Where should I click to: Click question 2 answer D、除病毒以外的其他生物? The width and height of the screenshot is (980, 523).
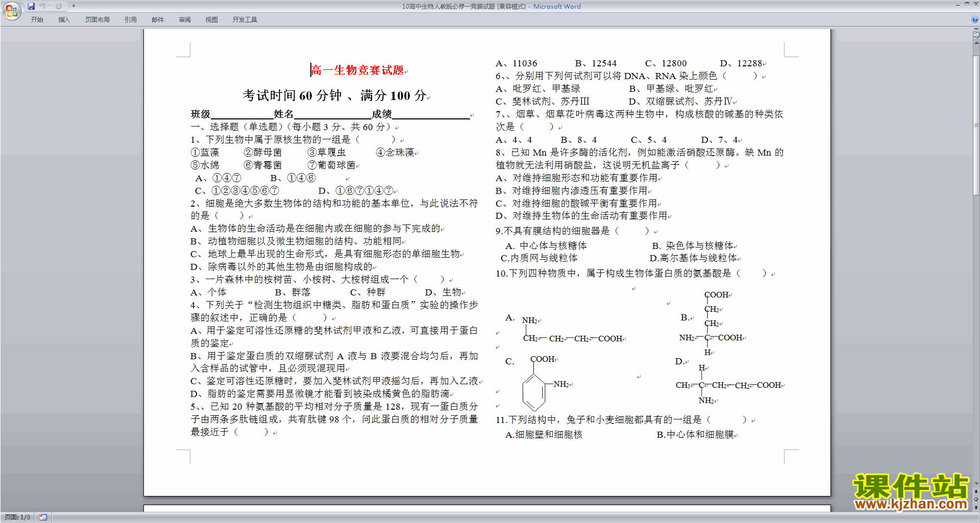(282, 266)
